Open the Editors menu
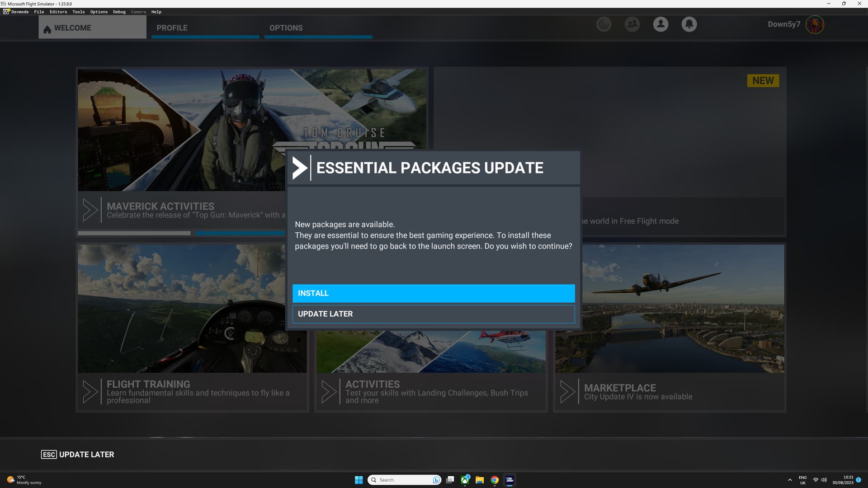 click(58, 12)
